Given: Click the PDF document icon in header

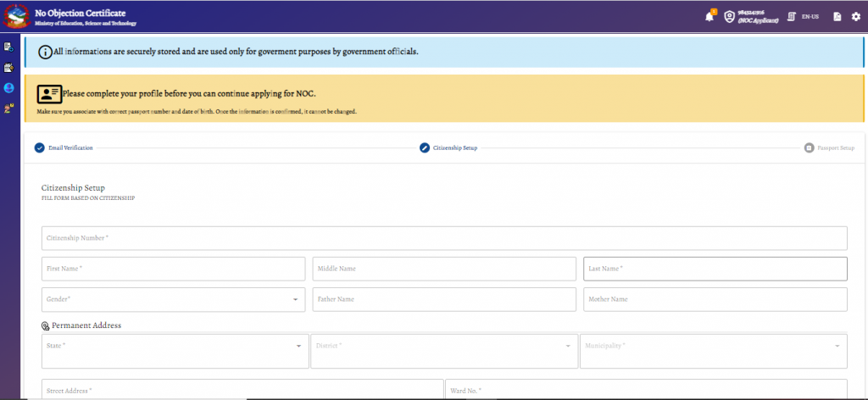Looking at the screenshot, I should pos(837,17).
